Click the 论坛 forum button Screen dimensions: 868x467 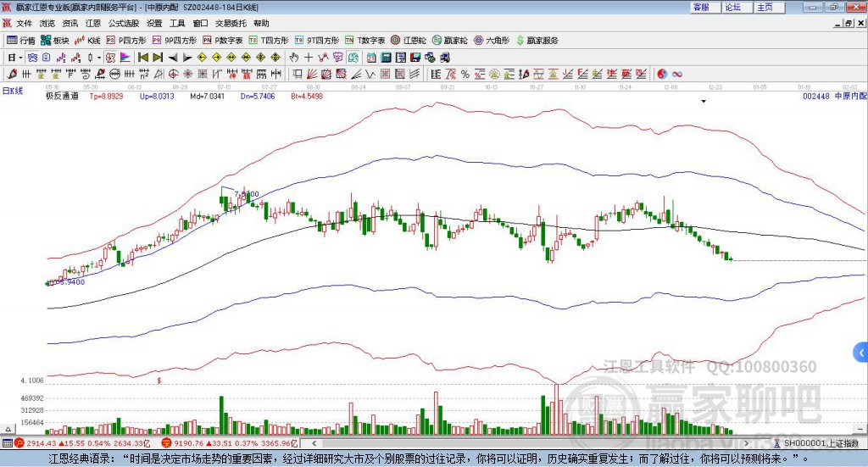click(x=737, y=7)
